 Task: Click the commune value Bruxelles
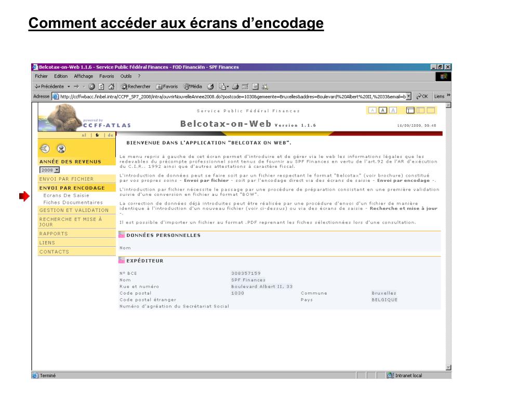click(384, 293)
